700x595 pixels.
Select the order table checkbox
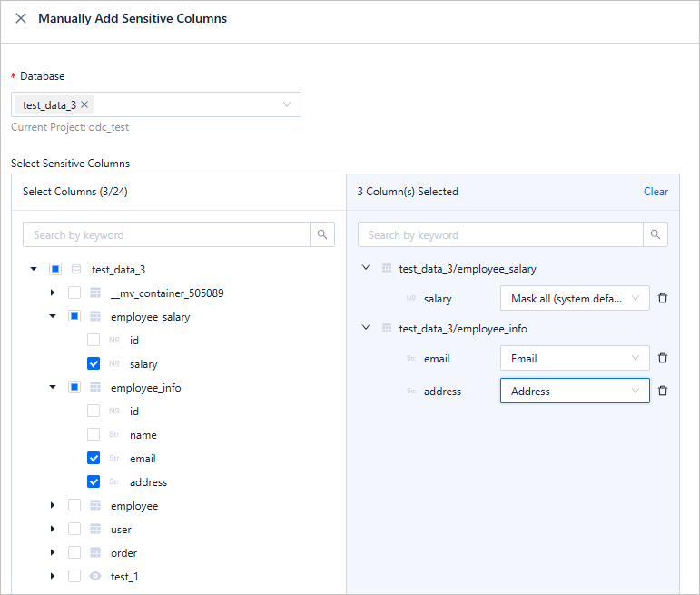(x=74, y=552)
